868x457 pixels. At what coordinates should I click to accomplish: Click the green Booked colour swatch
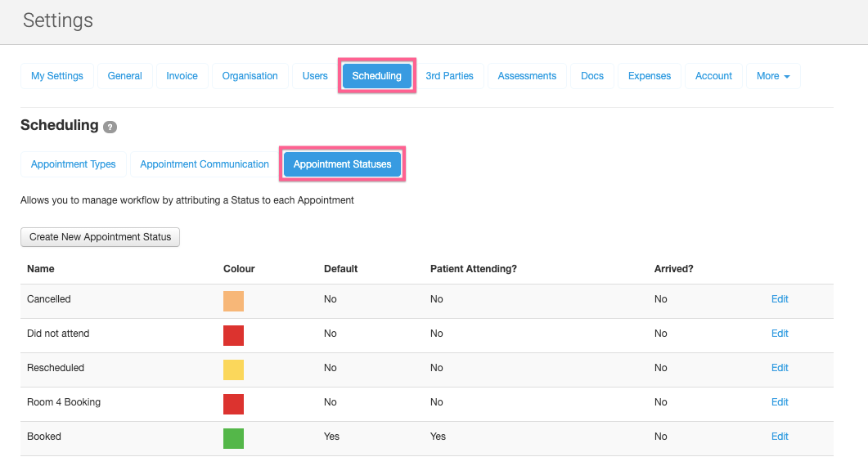(234, 439)
